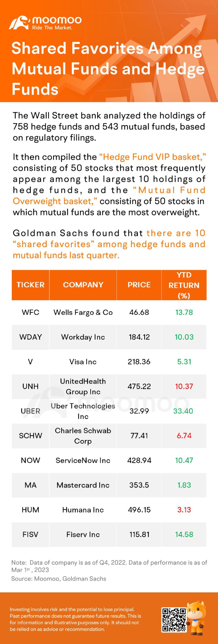The image size is (218, 644).
Task: Select the TICKER column header
Action: 31,285
